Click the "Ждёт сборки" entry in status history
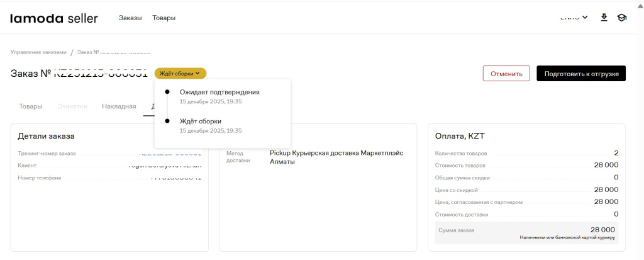Screen dimensions: 644x260 (200, 121)
